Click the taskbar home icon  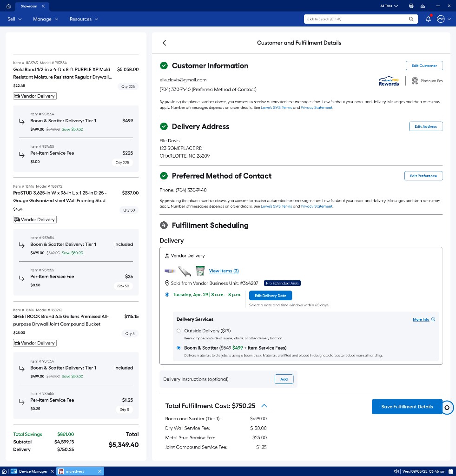click(x=4, y=471)
